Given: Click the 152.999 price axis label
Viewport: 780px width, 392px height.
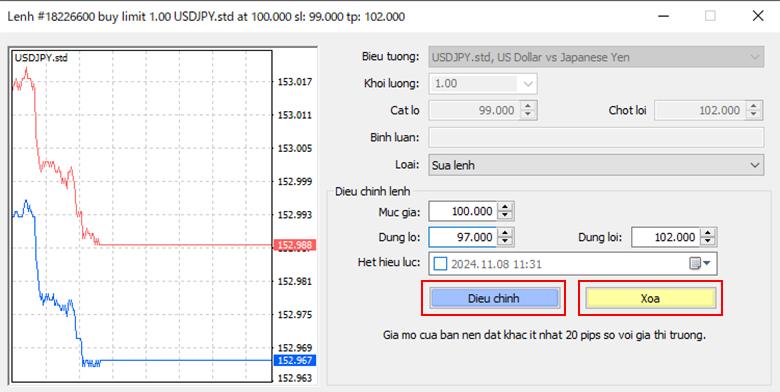Looking at the screenshot, I should (295, 182).
